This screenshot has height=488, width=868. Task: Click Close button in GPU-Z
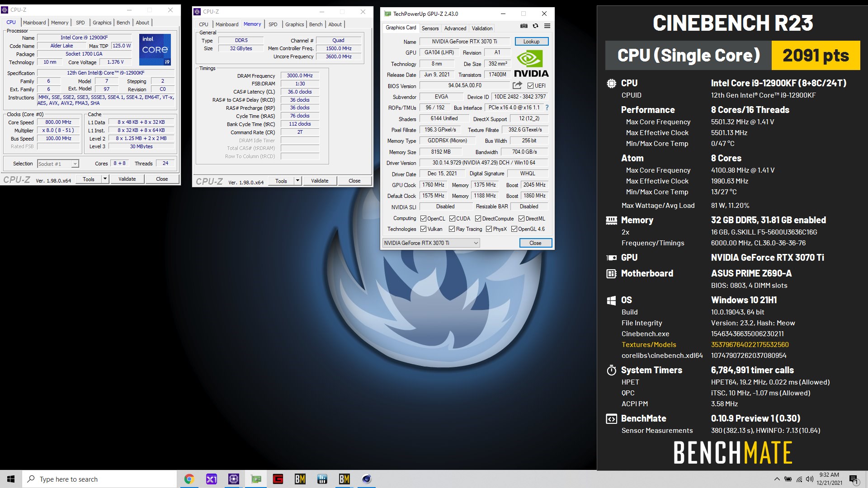pos(535,243)
